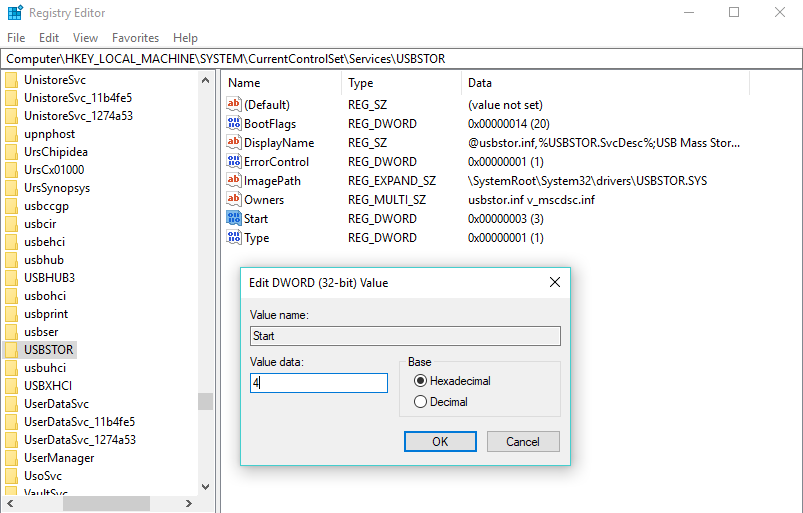Select the UserDataSvc_1274a53 key
The image size is (803, 513).
coord(80,440)
